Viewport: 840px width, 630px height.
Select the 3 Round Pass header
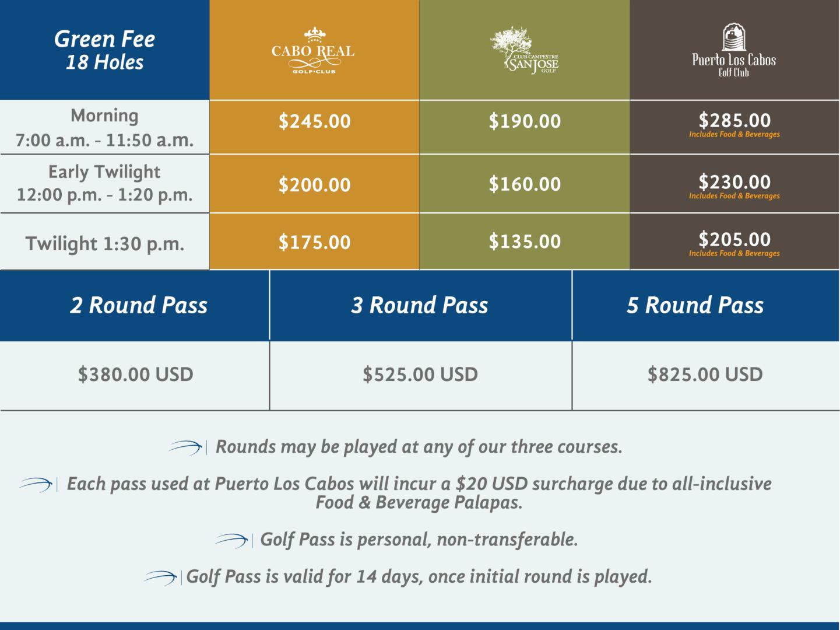pos(420,305)
